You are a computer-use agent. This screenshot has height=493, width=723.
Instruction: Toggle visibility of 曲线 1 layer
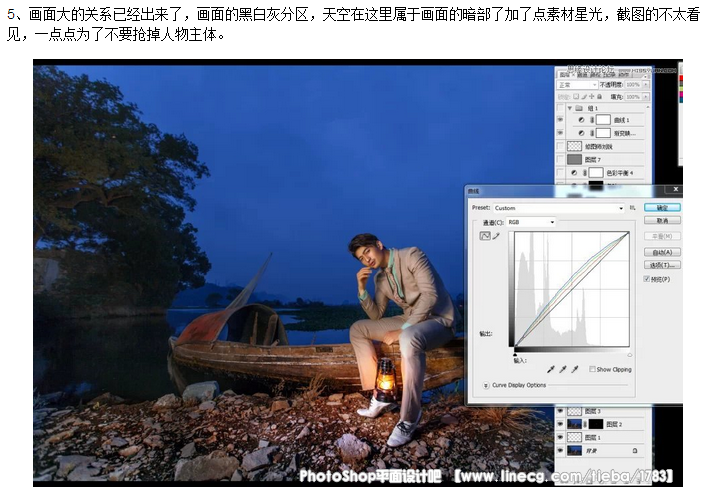(x=560, y=120)
